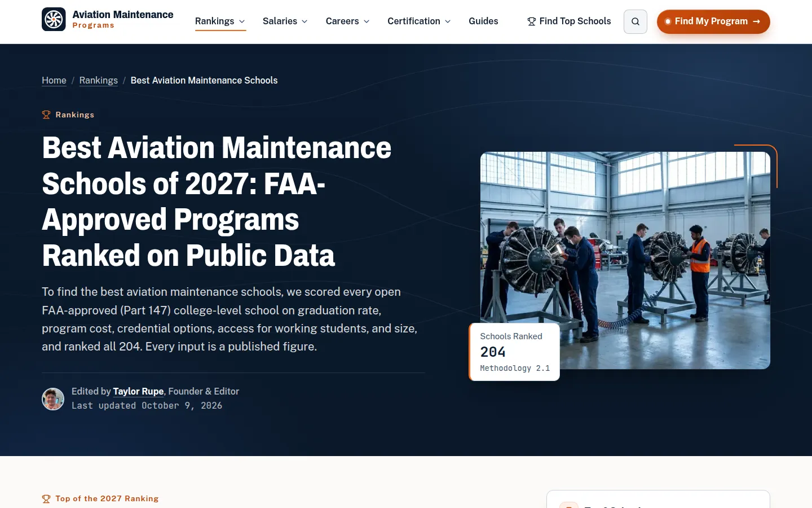
Task: Click the trophy icon beside Top of the 2027 Ranking
Action: point(46,498)
